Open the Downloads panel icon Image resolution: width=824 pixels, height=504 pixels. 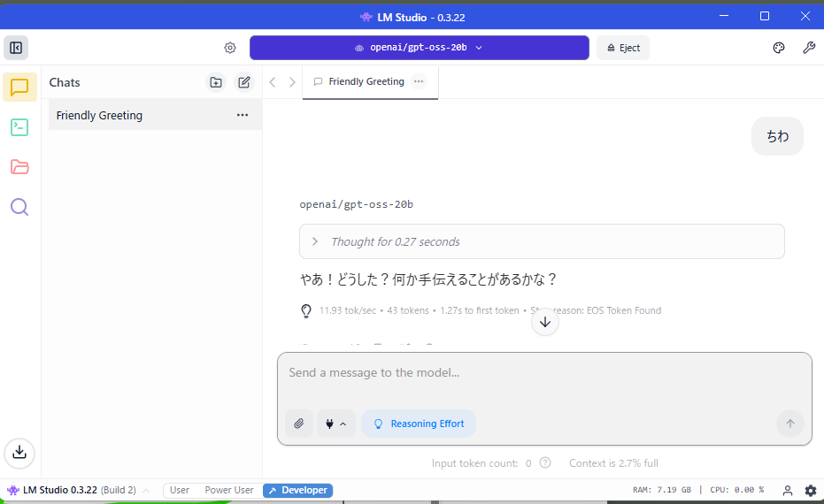pyautogui.click(x=19, y=452)
